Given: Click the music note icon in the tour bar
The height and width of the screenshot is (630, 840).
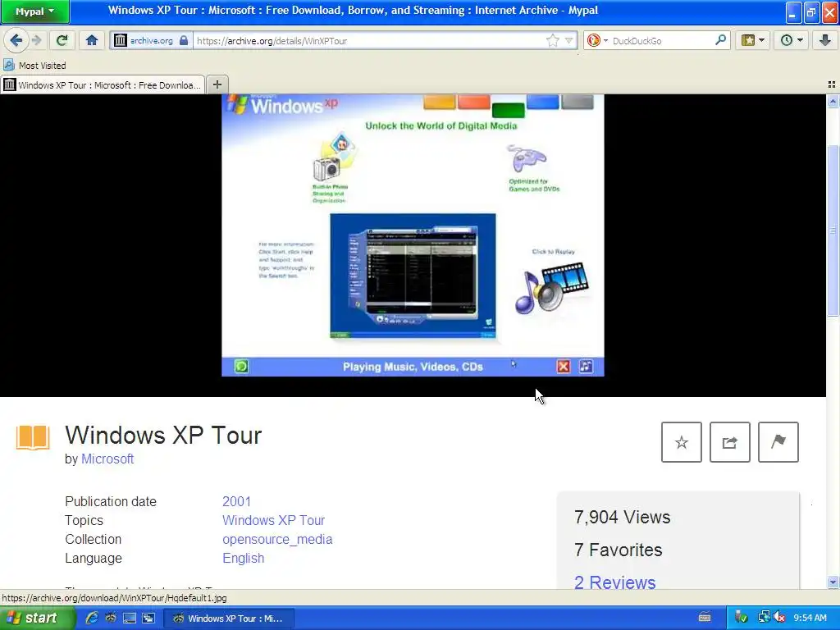Looking at the screenshot, I should 586,366.
